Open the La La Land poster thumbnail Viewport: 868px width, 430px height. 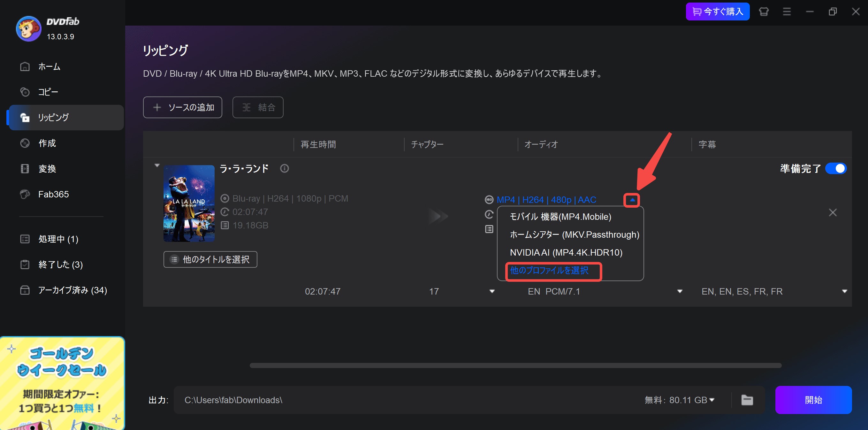tap(189, 203)
